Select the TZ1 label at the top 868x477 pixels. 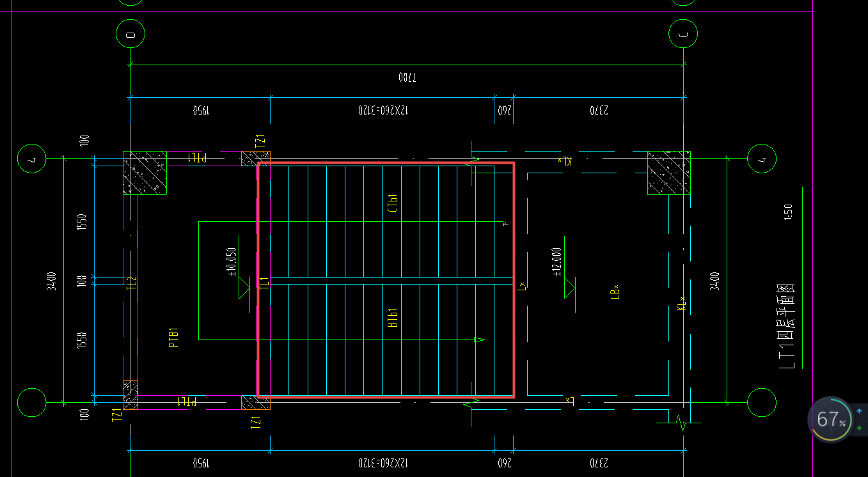[259, 141]
